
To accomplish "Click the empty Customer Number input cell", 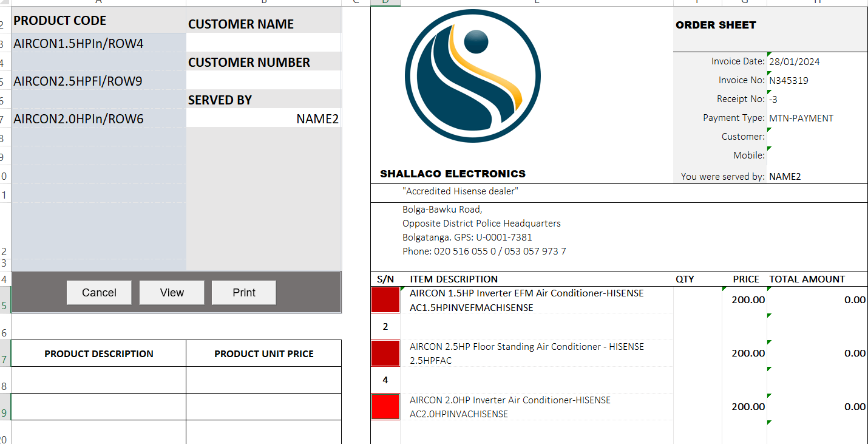I will (263, 80).
